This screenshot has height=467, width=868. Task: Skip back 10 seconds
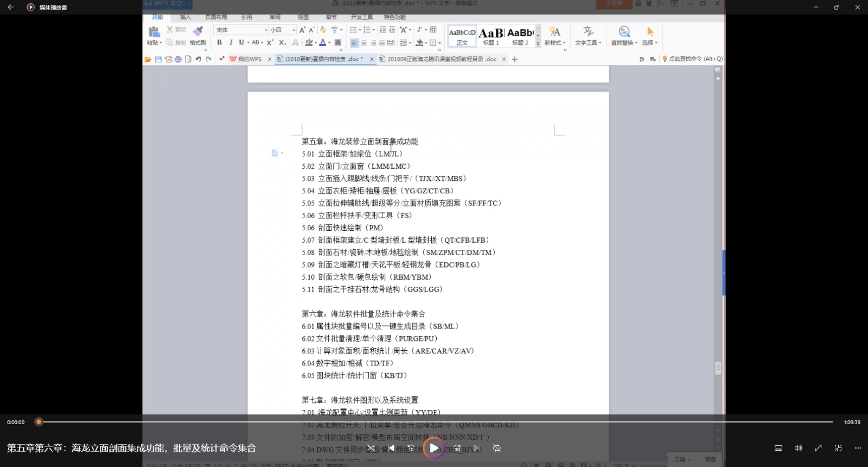[411, 448]
